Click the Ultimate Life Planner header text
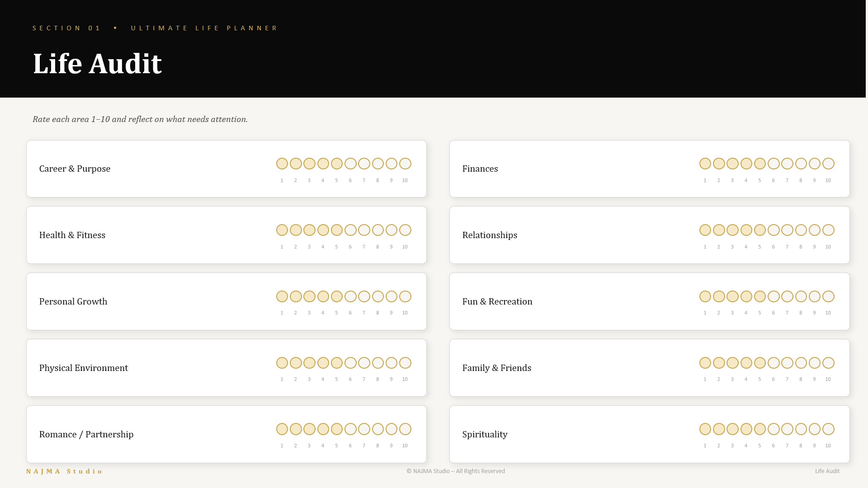The width and height of the screenshot is (868, 488). point(204,28)
